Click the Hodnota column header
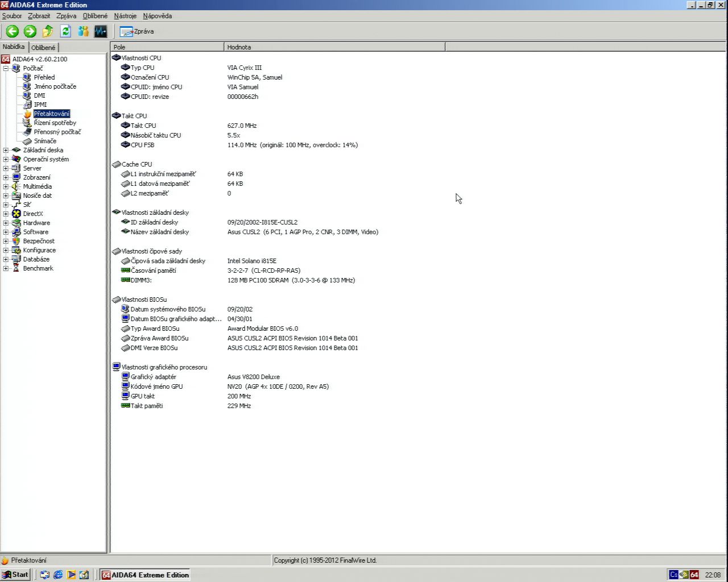Viewport: 728px width, 582px height. (x=334, y=47)
